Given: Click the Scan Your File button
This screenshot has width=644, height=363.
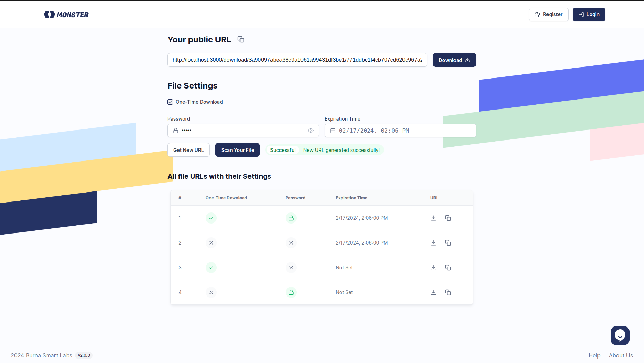Looking at the screenshot, I should [x=237, y=150].
